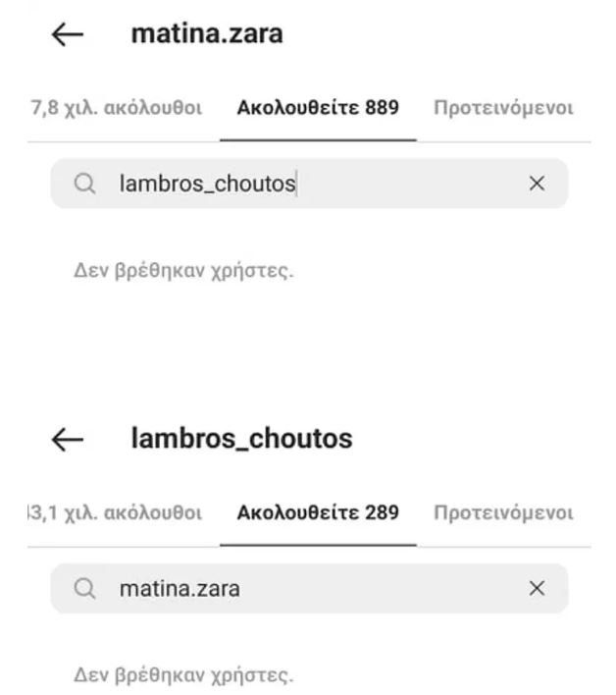Click the lambros_choutos profile title in header

point(242,439)
